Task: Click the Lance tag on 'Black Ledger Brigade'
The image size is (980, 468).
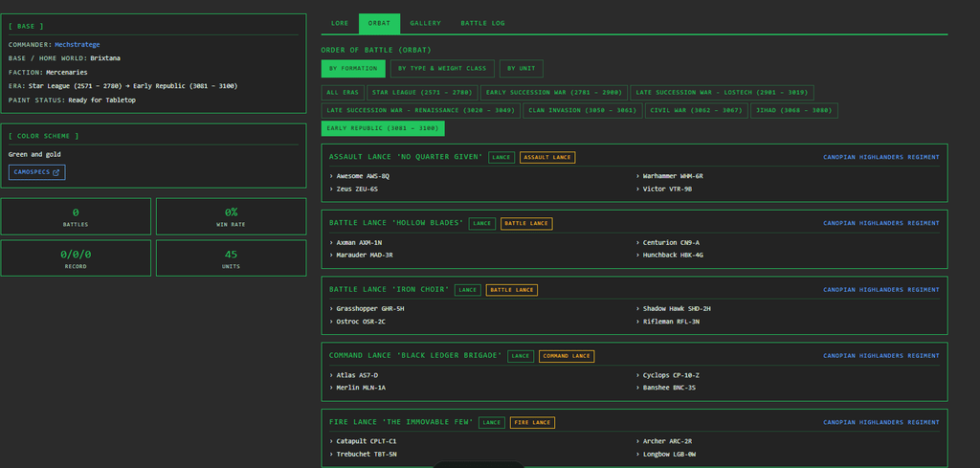Action: tap(521, 356)
